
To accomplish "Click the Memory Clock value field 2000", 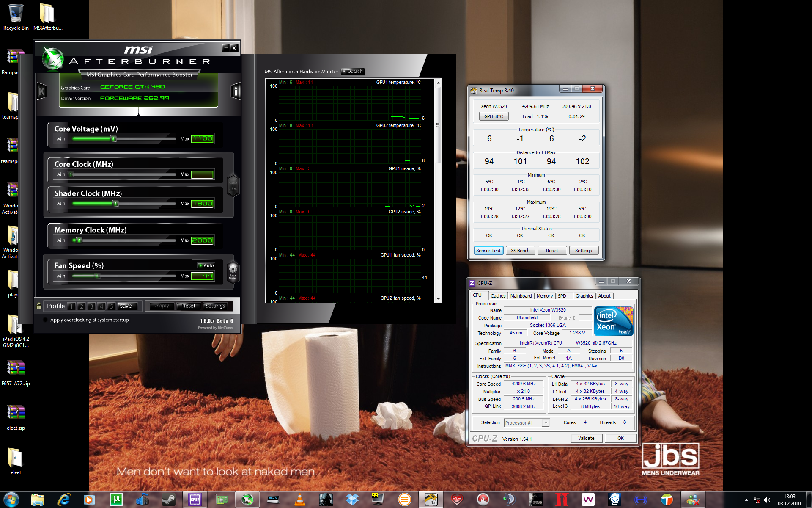I will [202, 240].
